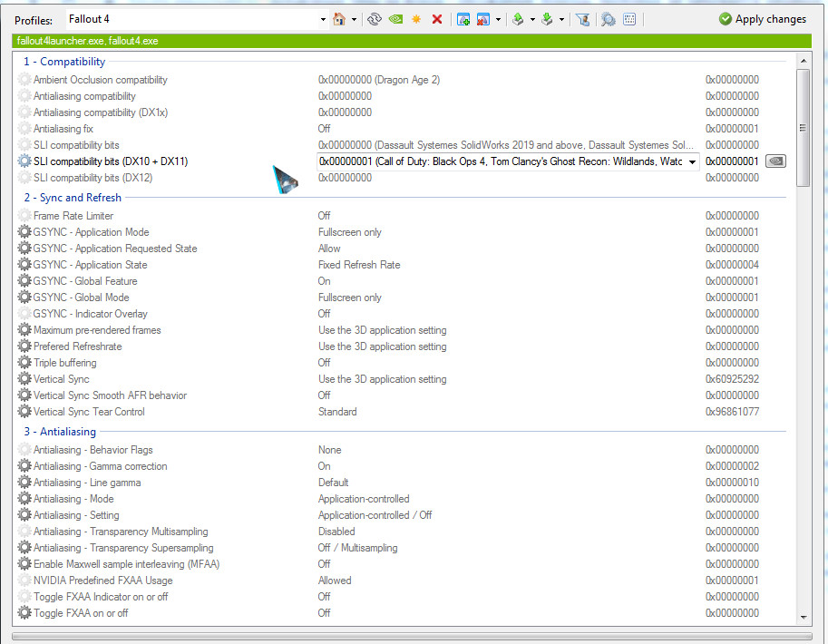Click Vertical Sync Tear Control's Standard value
This screenshot has height=644, width=828.
point(337,412)
